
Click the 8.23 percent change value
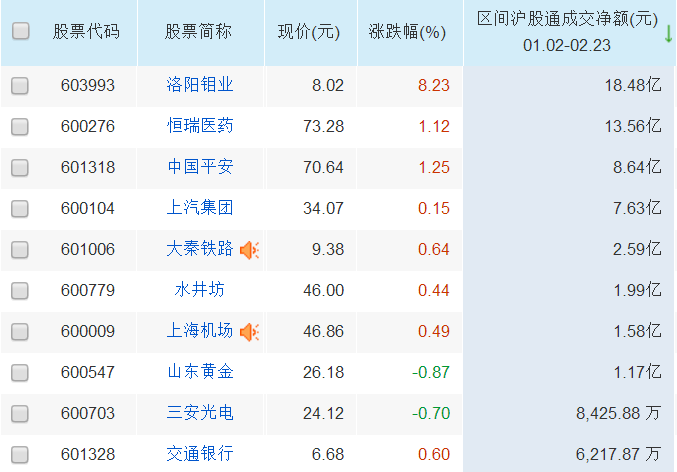tap(433, 86)
